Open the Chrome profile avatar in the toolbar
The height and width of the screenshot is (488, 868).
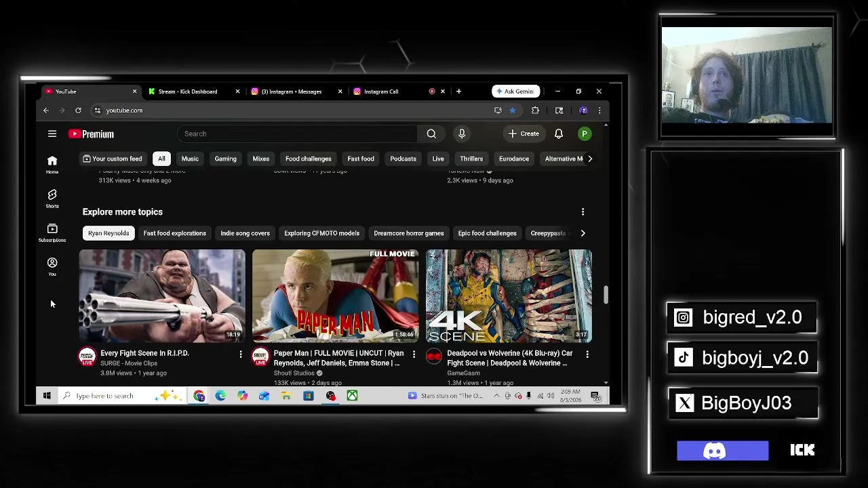[x=583, y=110]
